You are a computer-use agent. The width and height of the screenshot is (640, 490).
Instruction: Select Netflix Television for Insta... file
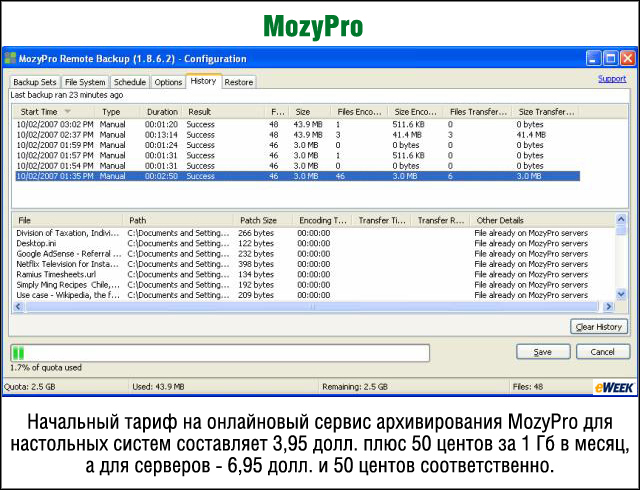(313, 264)
